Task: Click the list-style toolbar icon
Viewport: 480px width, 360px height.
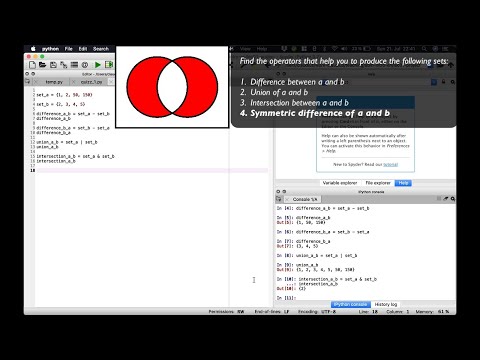Action: tap(74, 65)
